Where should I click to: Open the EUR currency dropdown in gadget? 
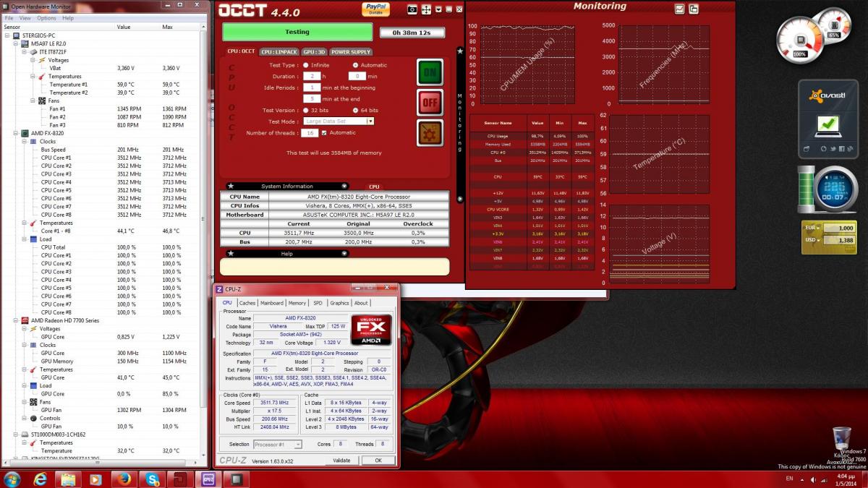tap(818, 227)
